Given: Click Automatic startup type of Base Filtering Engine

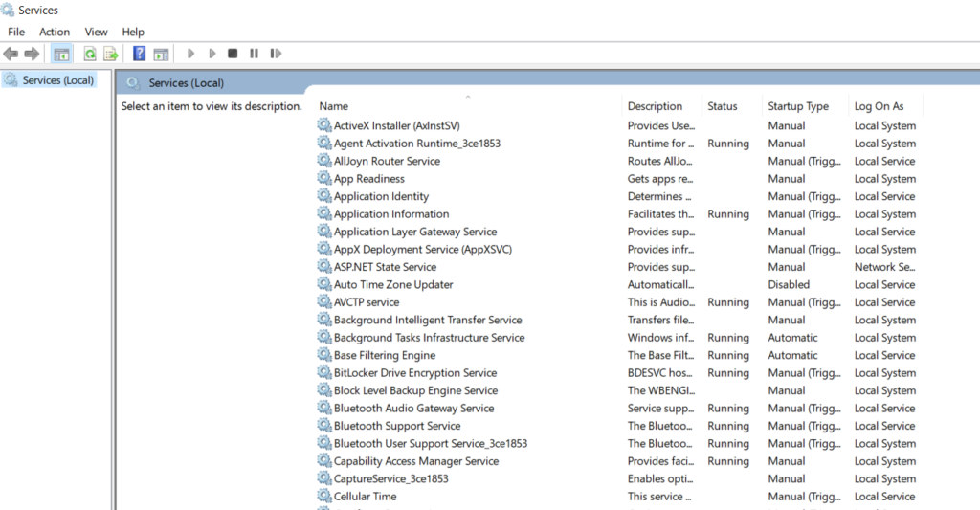Looking at the screenshot, I should pos(792,355).
